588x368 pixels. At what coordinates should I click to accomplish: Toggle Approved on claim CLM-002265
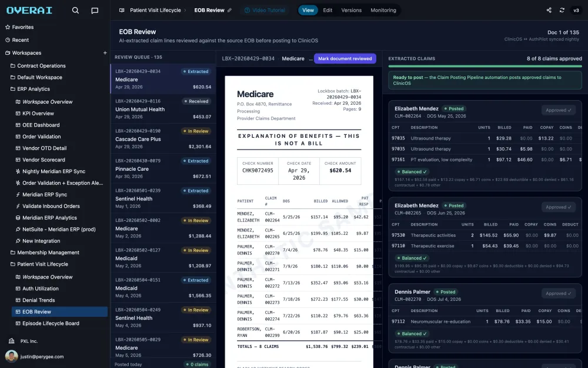(559, 207)
